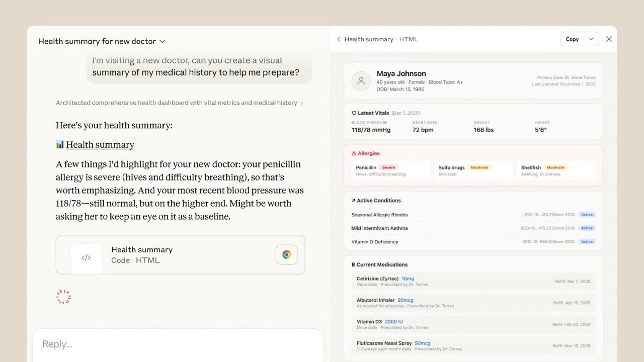Click the Severe badge on Penicillin
644x362 pixels.
pos(388,167)
